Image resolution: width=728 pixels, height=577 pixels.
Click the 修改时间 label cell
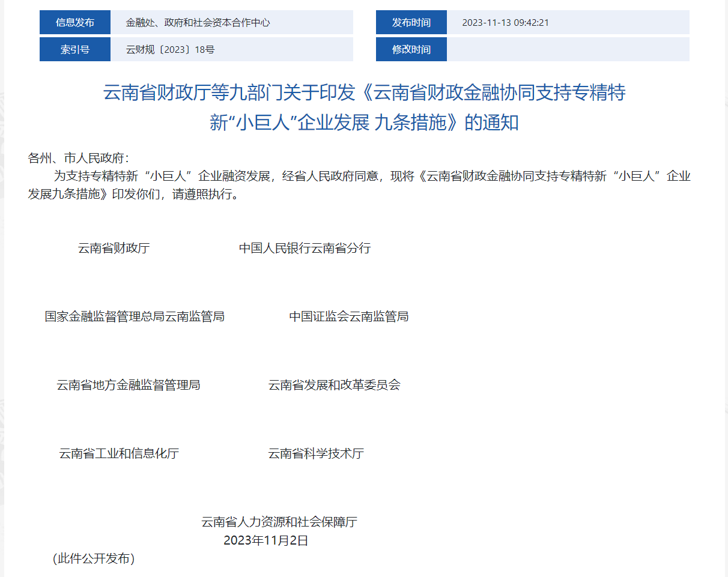tap(411, 49)
